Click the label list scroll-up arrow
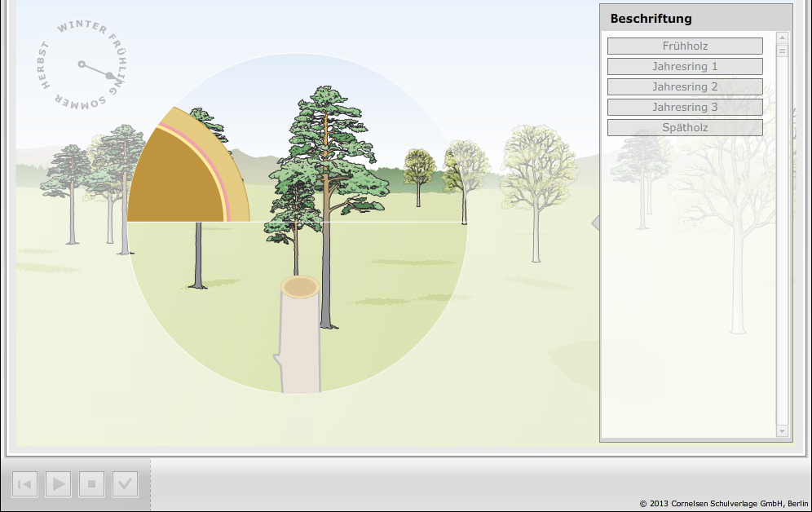The image size is (812, 512). tap(783, 38)
